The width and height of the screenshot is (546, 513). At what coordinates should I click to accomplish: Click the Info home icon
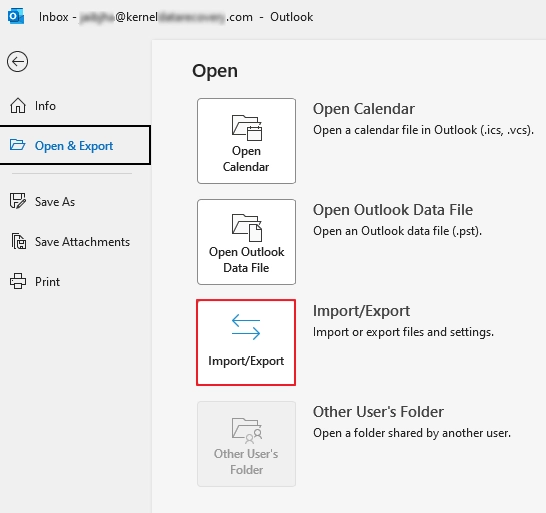(x=18, y=106)
